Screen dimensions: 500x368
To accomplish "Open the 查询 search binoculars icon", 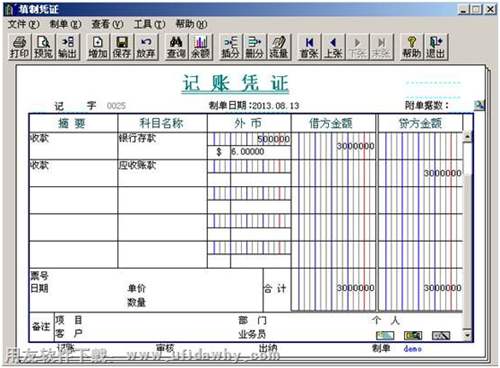I will pyautogui.click(x=176, y=47).
